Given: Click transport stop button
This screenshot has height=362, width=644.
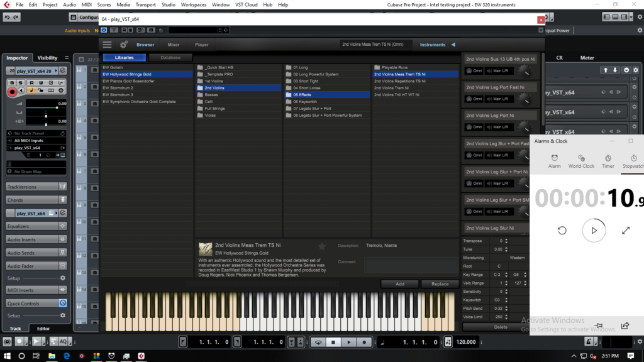Looking at the screenshot, I should tap(333, 342).
